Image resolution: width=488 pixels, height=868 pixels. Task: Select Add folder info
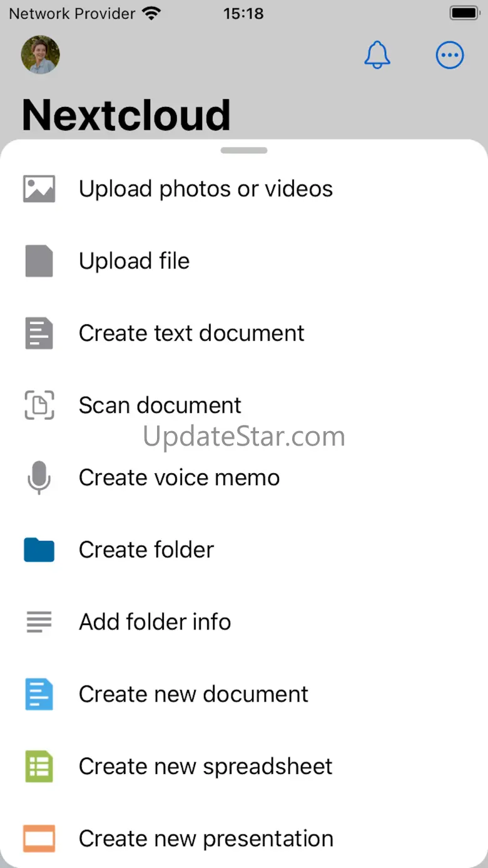(244, 622)
